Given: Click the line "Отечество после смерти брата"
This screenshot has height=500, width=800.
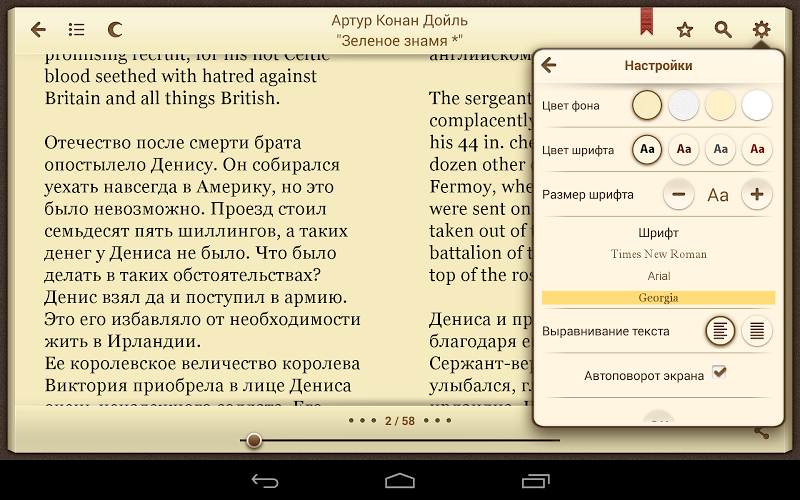Looking at the screenshot, I should coord(173,142).
